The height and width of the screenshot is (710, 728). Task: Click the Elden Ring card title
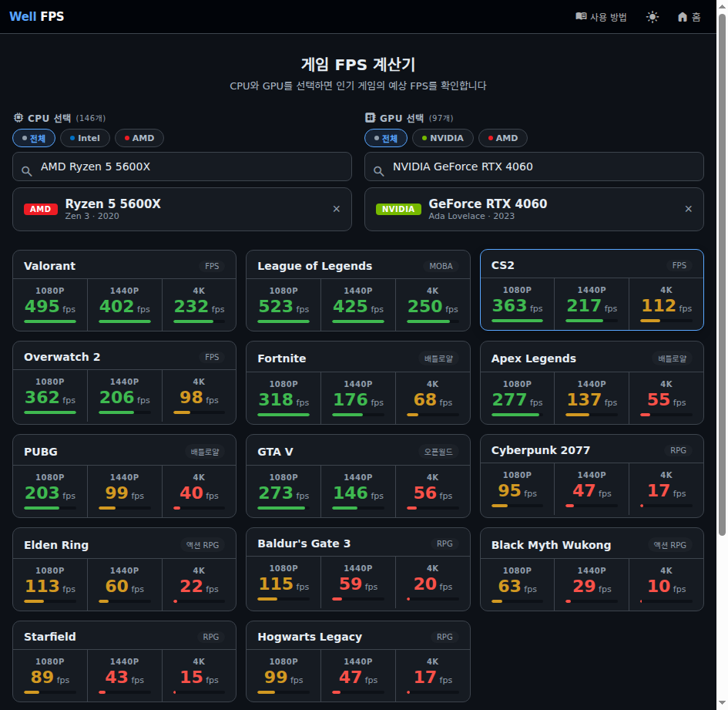coord(56,545)
